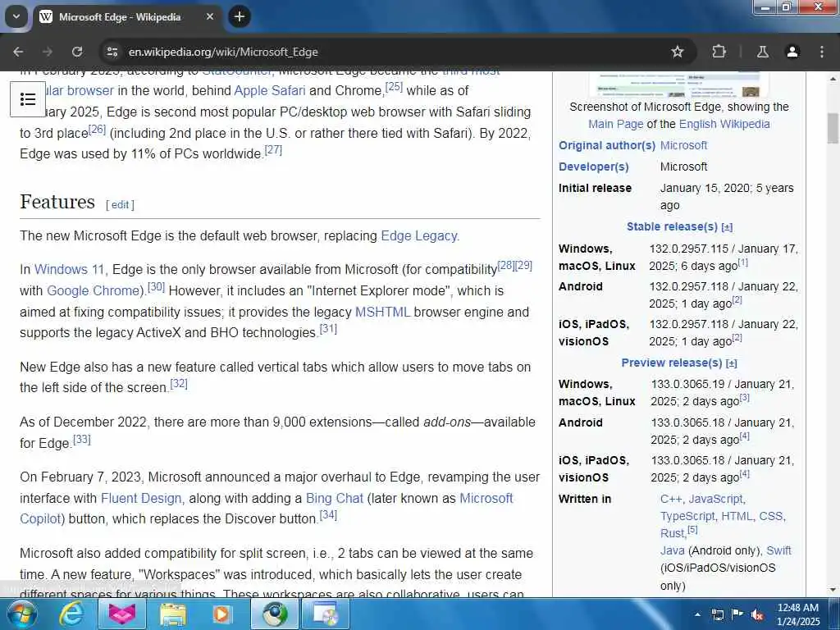Image resolution: width=840 pixels, height=630 pixels.
Task: Reload the current page
Action: [x=77, y=52]
